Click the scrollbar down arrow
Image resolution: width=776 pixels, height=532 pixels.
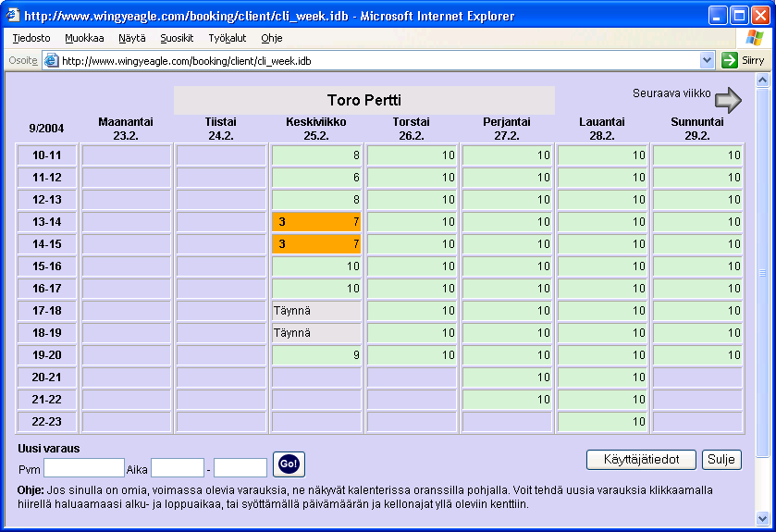[763, 518]
